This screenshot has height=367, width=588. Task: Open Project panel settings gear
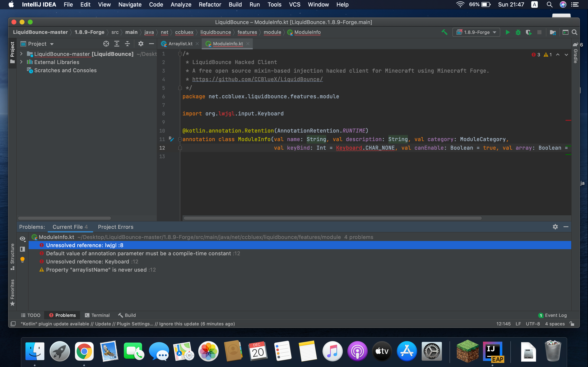click(x=141, y=44)
